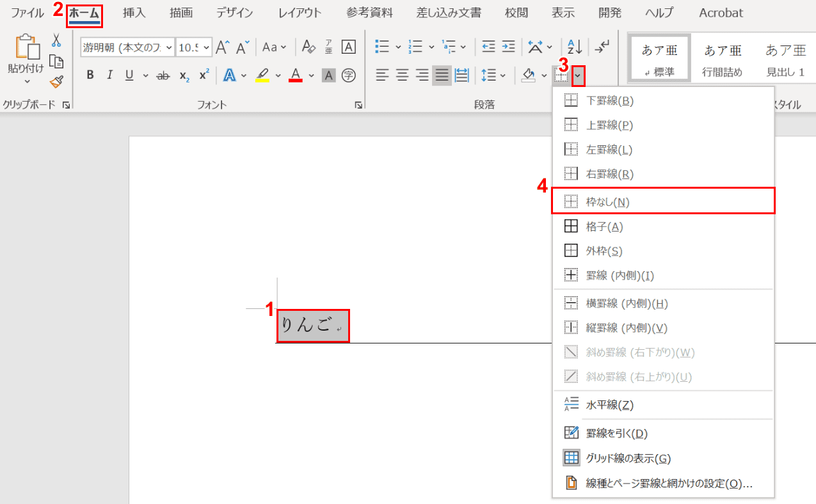The height and width of the screenshot is (504, 816).
Task: Toggle グリッド線の表示(G) option
Action: [x=663, y=458]
